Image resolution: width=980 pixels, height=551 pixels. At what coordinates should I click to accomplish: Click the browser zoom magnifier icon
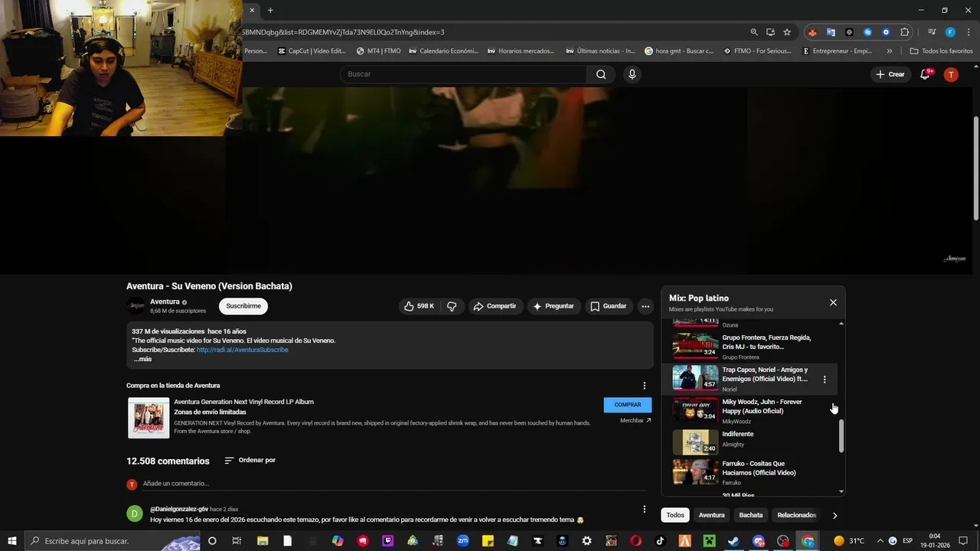point(754,32)
